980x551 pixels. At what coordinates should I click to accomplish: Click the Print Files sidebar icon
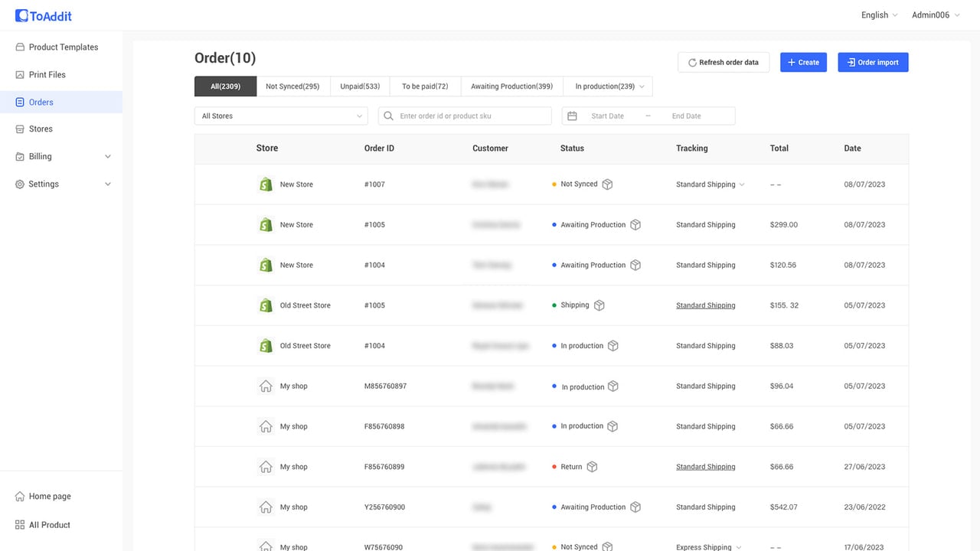pyautogui.click(x=20, y=75)
